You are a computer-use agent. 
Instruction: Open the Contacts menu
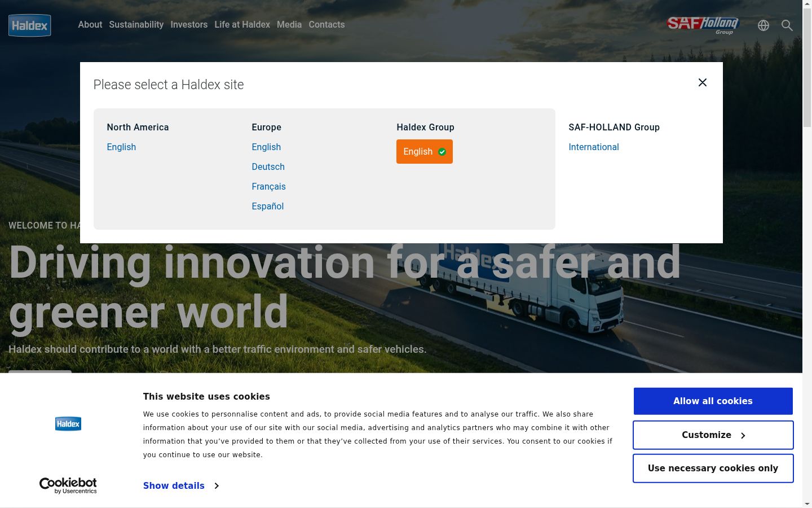pyautogui.click(x=326, y=25)
